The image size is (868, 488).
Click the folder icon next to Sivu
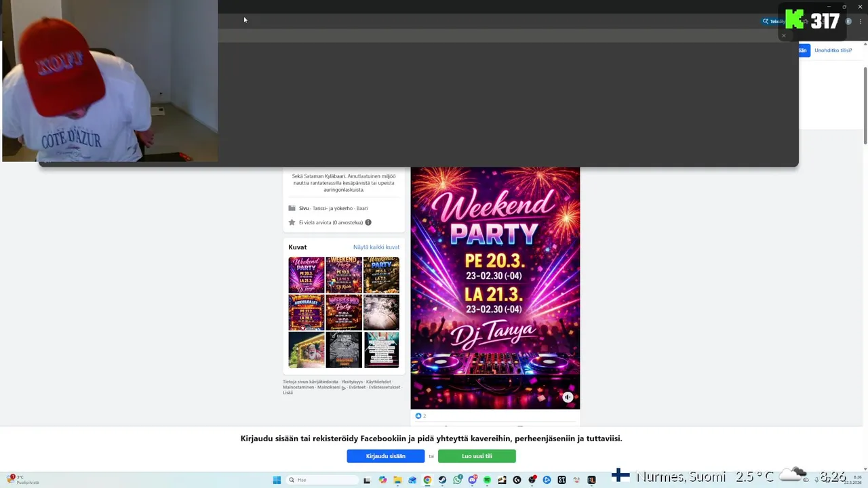tap(292, 208)
